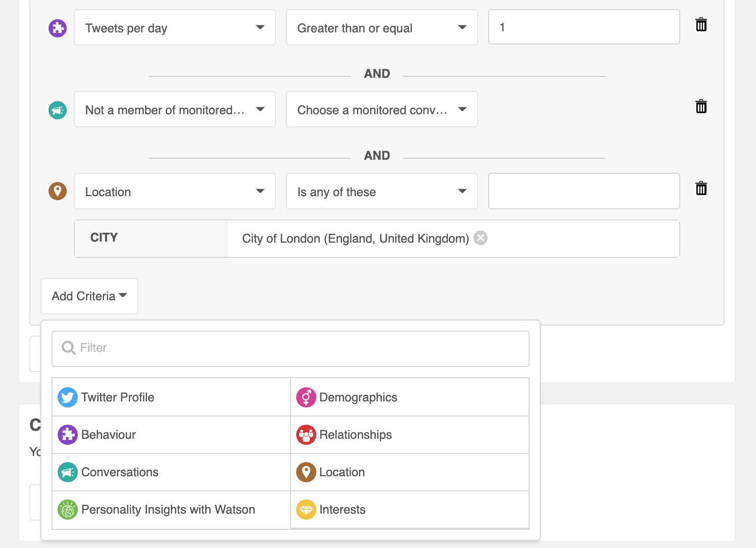
Task: Click the Twitter Profile bird icon
Action: [x=68, y=397]
